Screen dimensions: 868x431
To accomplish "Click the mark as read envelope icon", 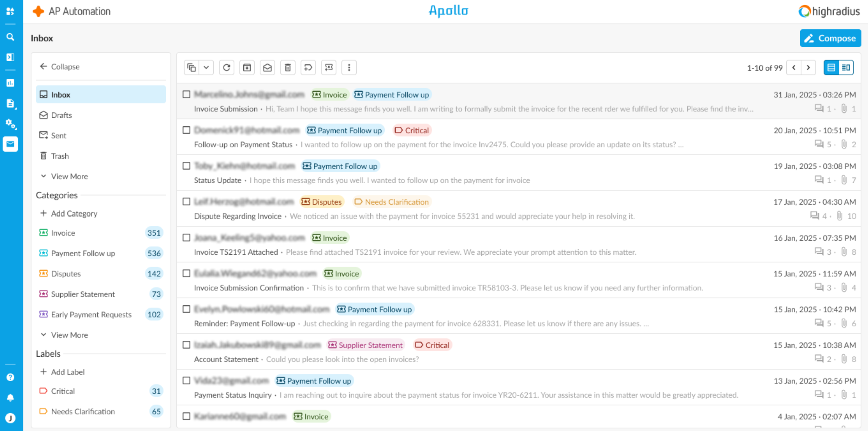I will tap(267, 67).
